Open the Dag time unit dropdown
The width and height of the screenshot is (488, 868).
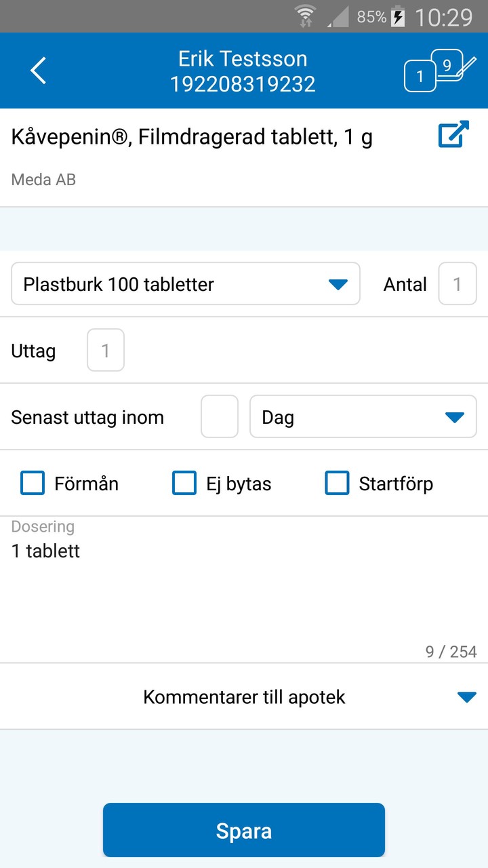coord(363,416)
